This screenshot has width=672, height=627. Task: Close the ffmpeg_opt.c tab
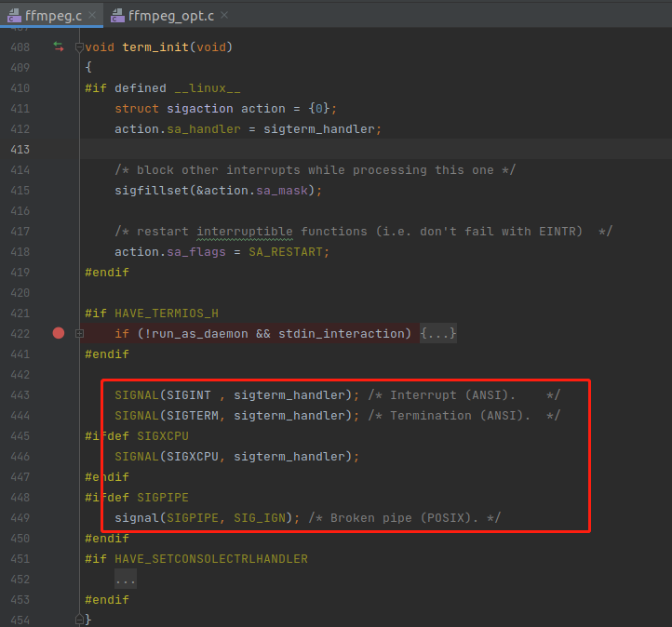coord(224,16)
